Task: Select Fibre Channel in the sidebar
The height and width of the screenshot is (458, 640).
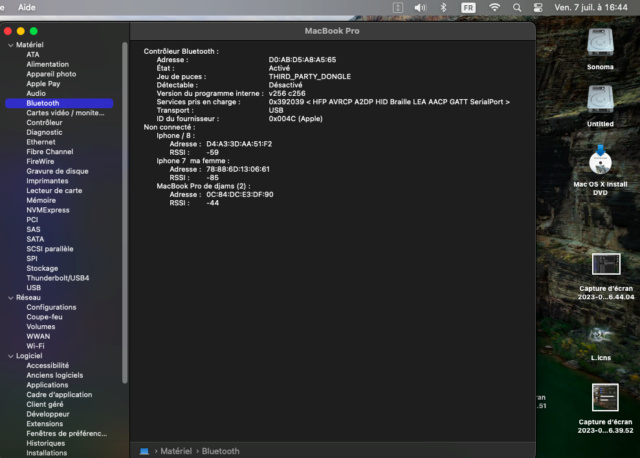Action: 50,152
